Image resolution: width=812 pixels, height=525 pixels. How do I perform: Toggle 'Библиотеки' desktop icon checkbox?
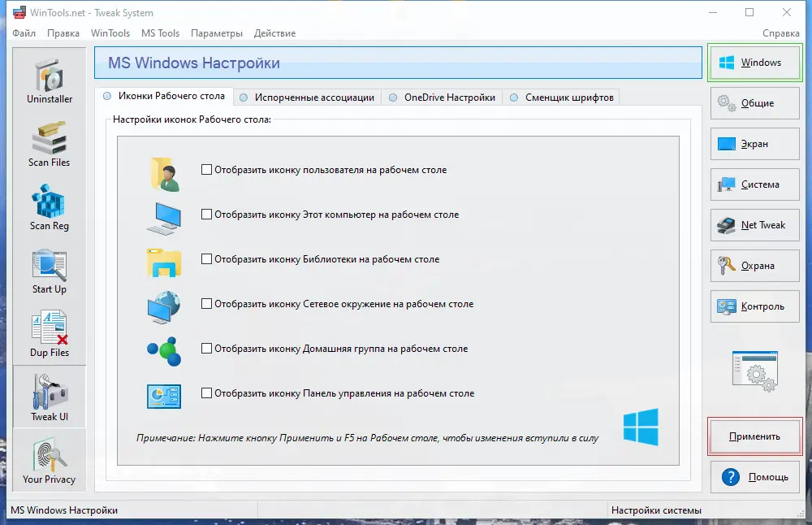pos(206,258)
